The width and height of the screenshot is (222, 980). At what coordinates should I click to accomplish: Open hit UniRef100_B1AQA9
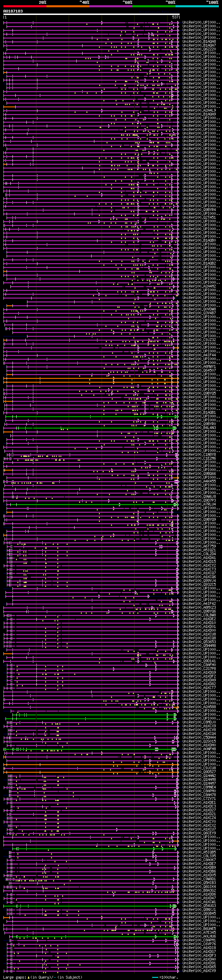click(x=199, y=114)
